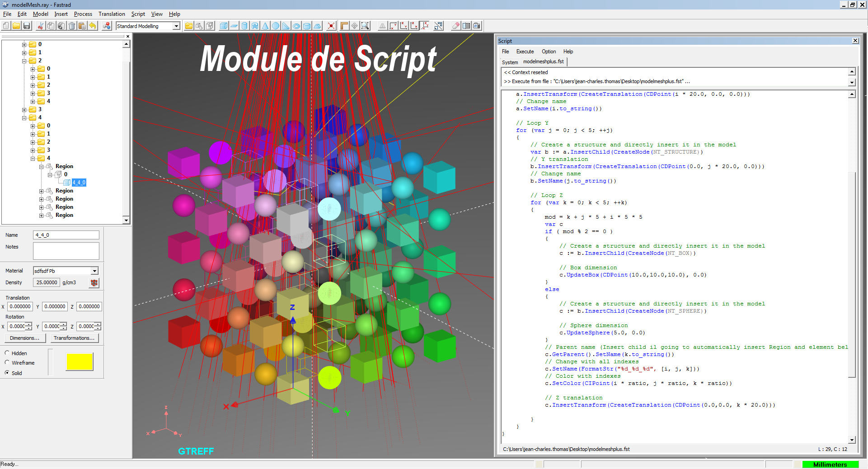Open the Model menu
Screen dimensions: 868x469
[40, 14]
